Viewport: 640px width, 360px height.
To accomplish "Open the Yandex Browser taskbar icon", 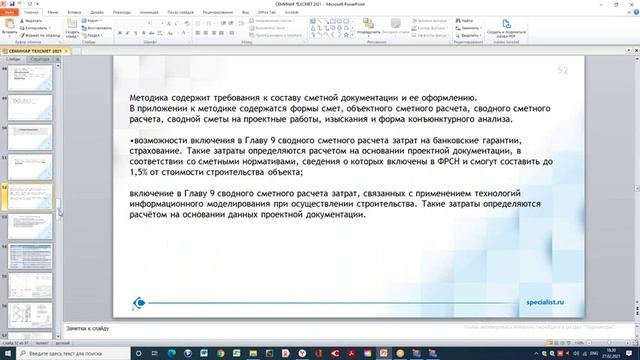I will [302, 353].
